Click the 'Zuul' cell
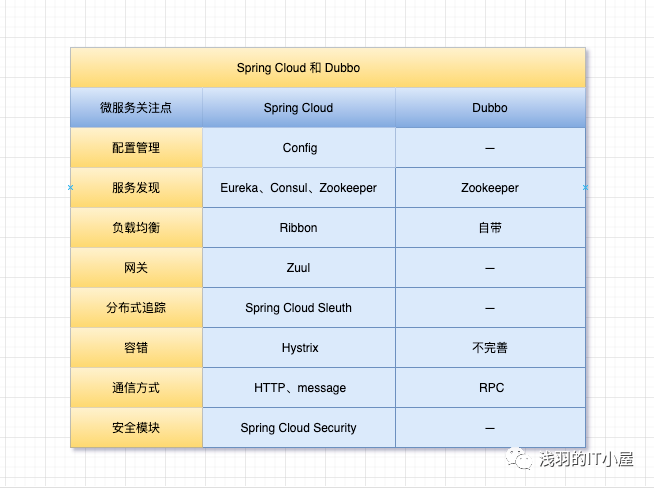 [299, 268]
